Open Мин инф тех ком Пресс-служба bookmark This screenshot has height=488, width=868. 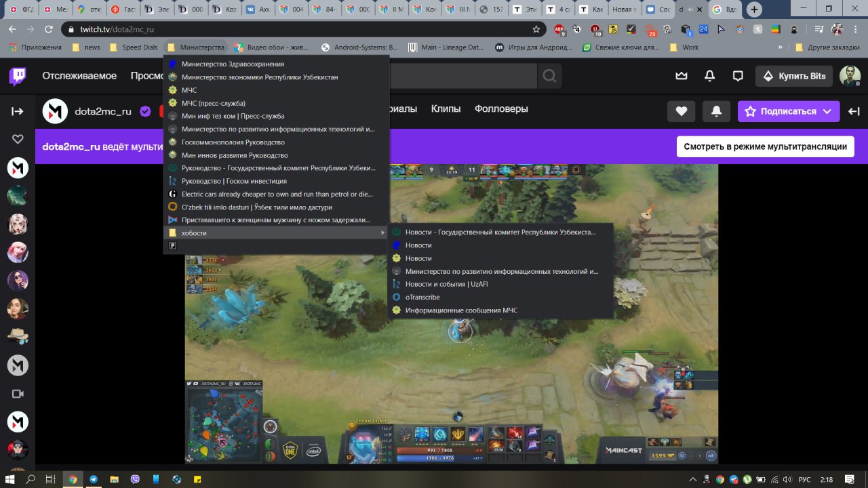point(277,116)
